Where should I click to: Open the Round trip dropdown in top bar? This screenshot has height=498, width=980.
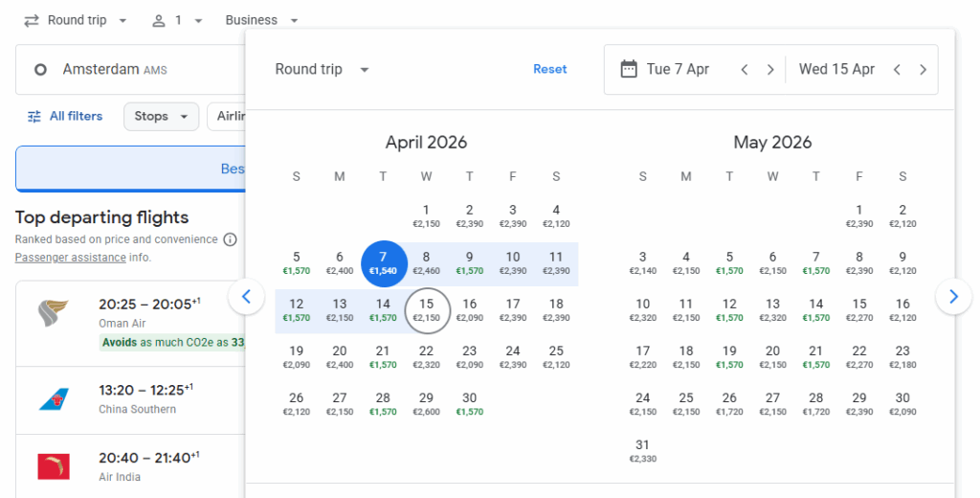pyautogui.click(x=76, y=21)
